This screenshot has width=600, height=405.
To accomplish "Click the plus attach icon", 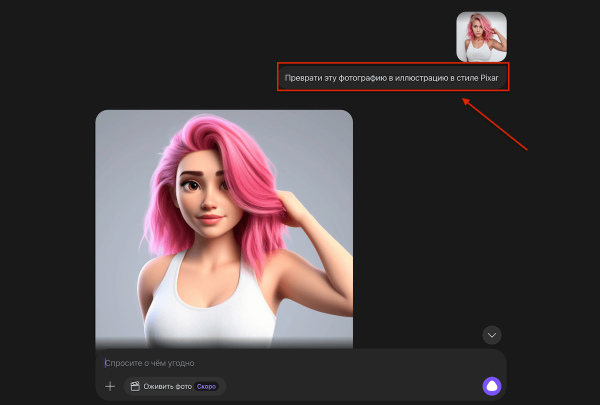I will (110, 386).
